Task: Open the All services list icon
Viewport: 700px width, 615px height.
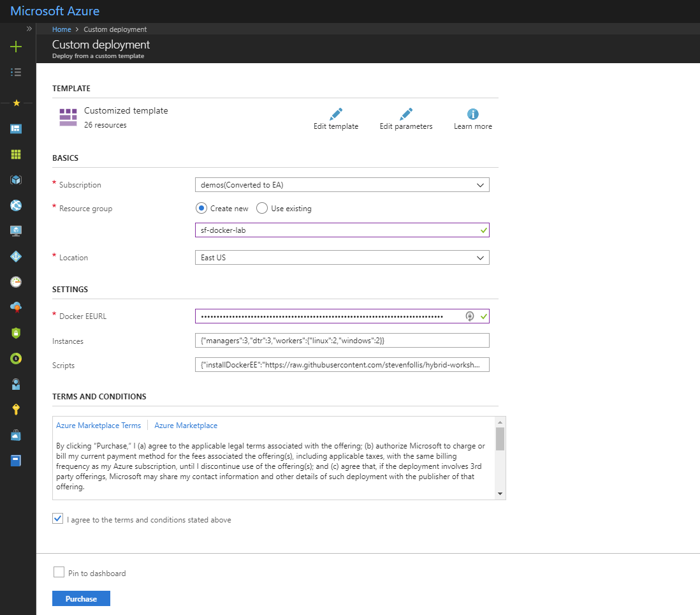Action: [x=16, y=72]
